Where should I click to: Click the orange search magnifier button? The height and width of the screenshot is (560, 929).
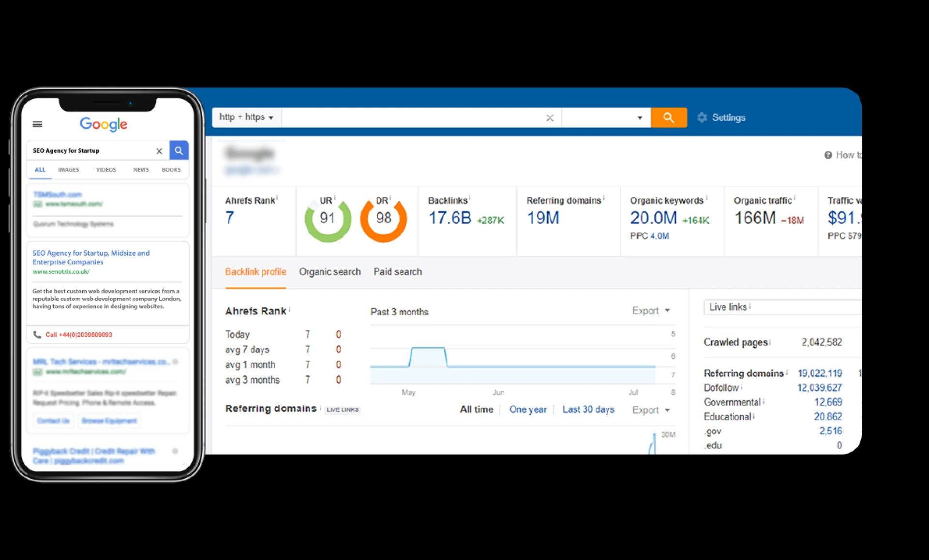[669, 118]
